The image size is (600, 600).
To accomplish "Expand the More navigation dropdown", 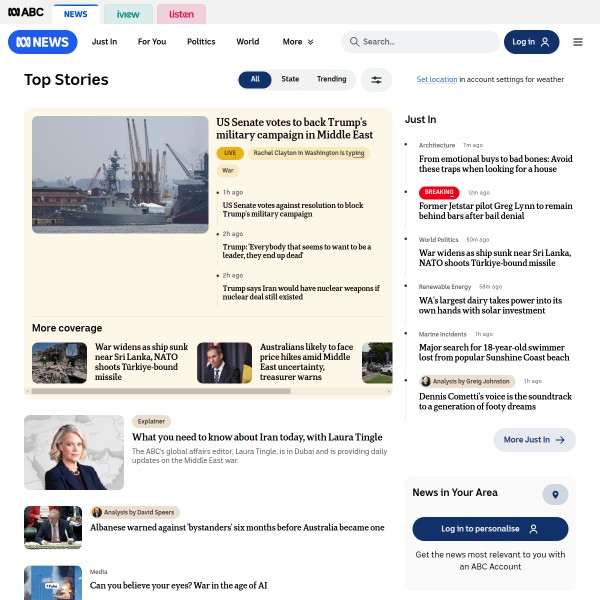I will pos(297,42).
